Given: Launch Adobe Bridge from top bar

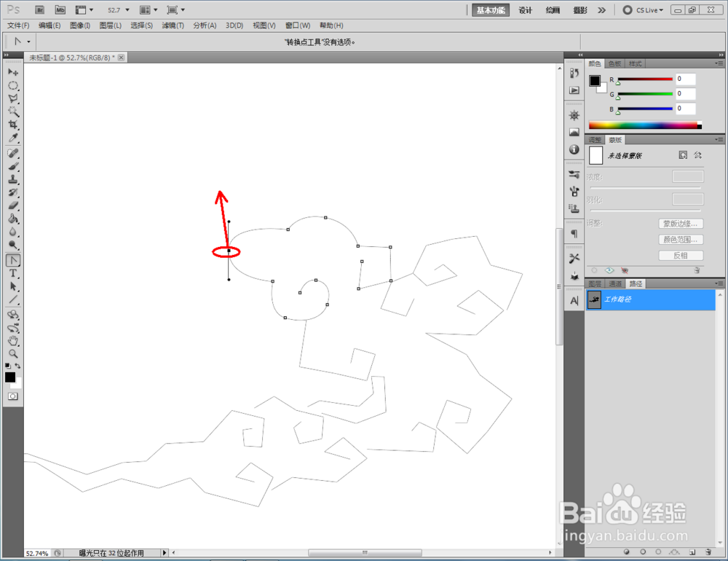Looking at the screenshot, I should pos(40,9).
